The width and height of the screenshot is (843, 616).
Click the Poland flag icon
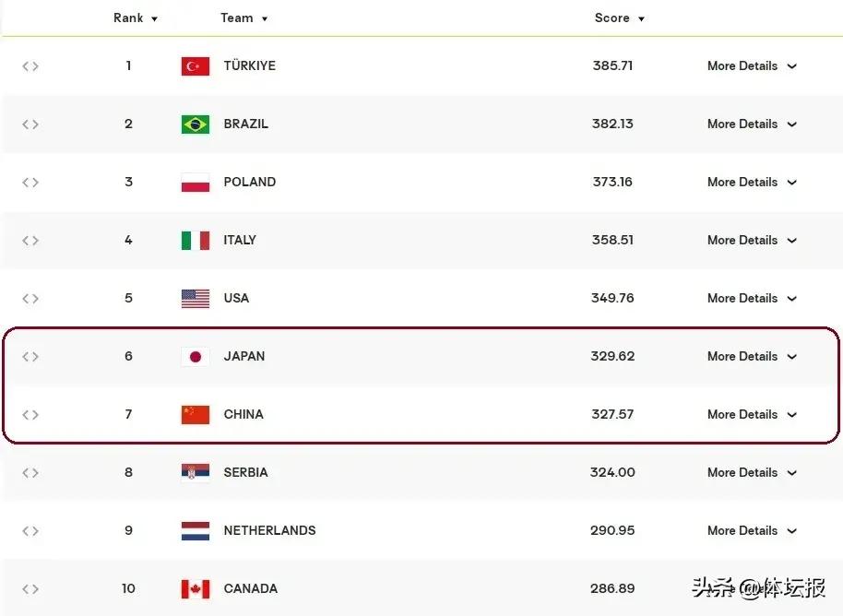tap(195, 183)
